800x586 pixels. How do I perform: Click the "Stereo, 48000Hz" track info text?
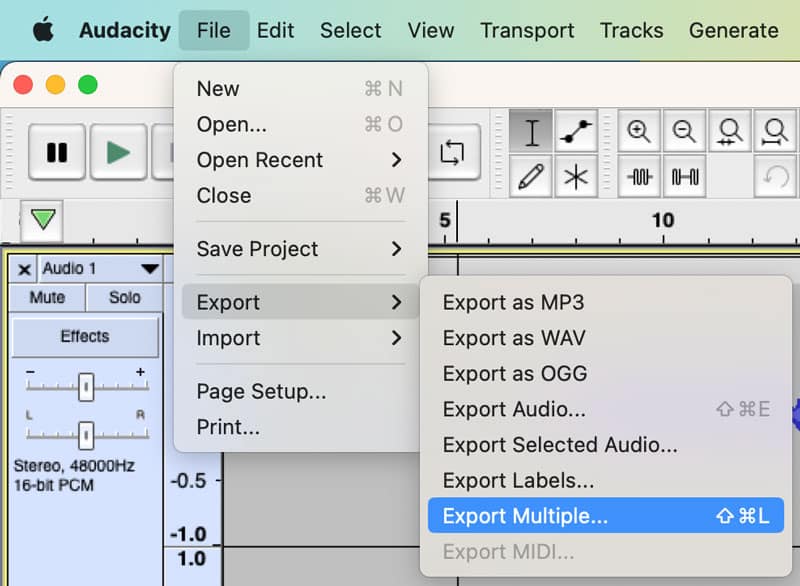click(74, 466)
